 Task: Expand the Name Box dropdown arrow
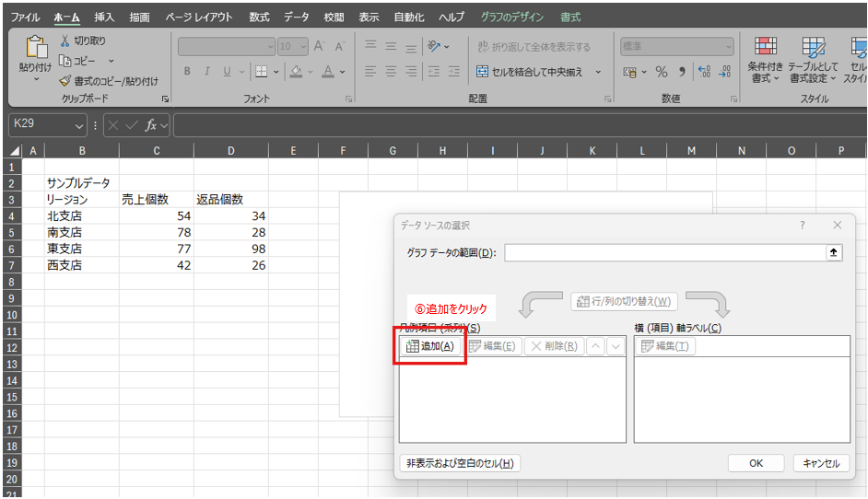coord(79,125)
